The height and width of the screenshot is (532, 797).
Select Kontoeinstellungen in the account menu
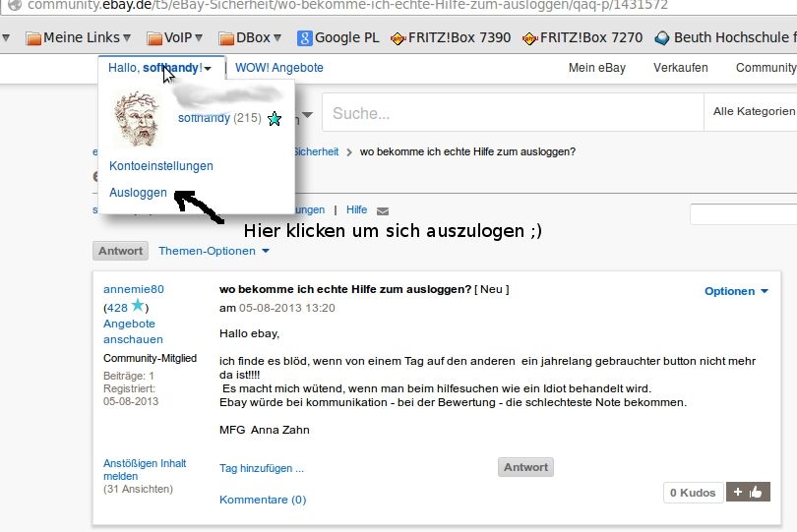pos(161,166)
